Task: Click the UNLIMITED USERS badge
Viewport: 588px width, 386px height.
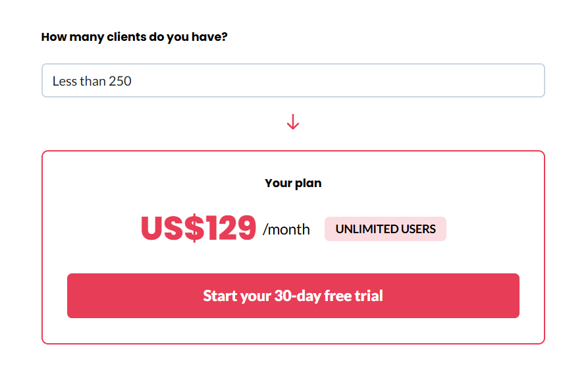Action: click(x=385, y=229)
